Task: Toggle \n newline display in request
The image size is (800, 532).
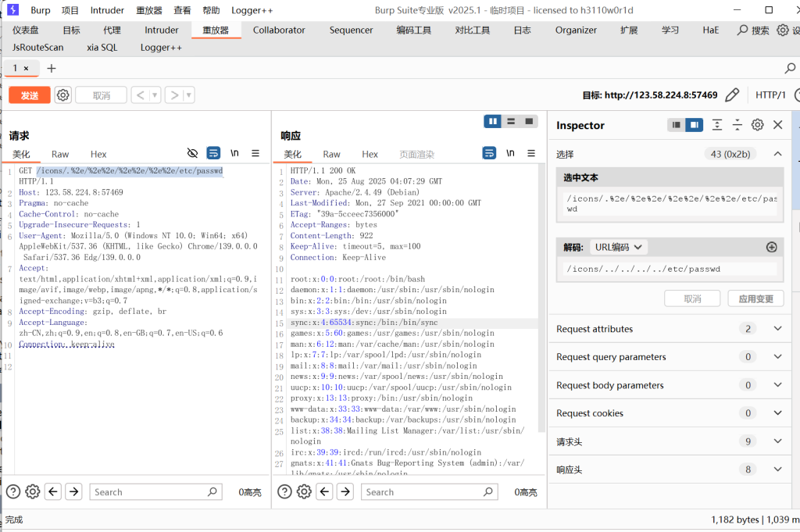Action: [234, 153]
